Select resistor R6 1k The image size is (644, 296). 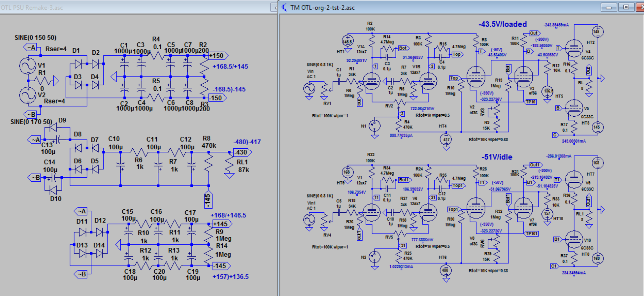tap(140, 152)
